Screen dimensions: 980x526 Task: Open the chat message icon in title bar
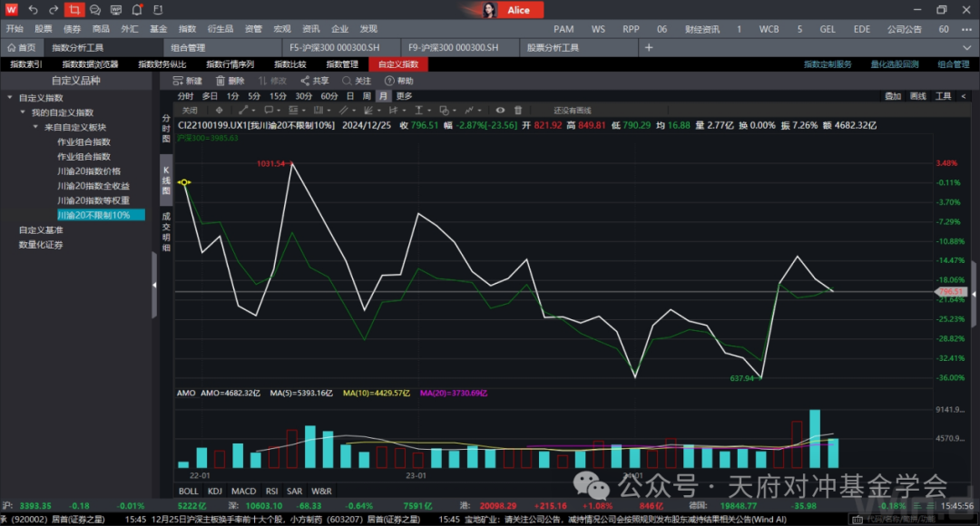95,10
